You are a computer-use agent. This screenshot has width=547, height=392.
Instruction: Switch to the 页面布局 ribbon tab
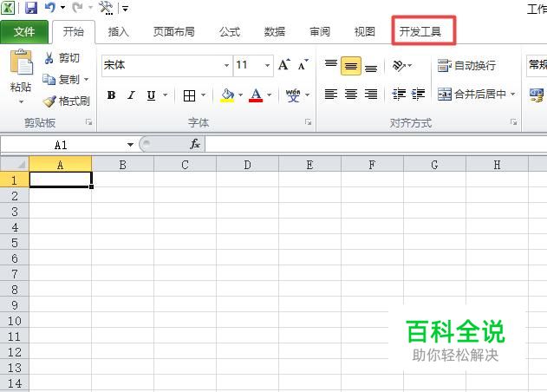point(174,32)
